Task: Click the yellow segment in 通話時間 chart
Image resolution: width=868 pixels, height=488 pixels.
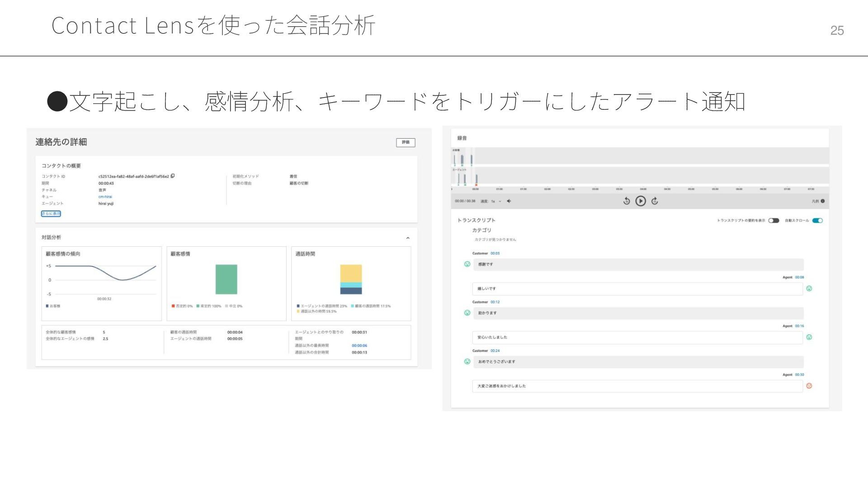Action: pyautogui.click(x=351, y=273)
